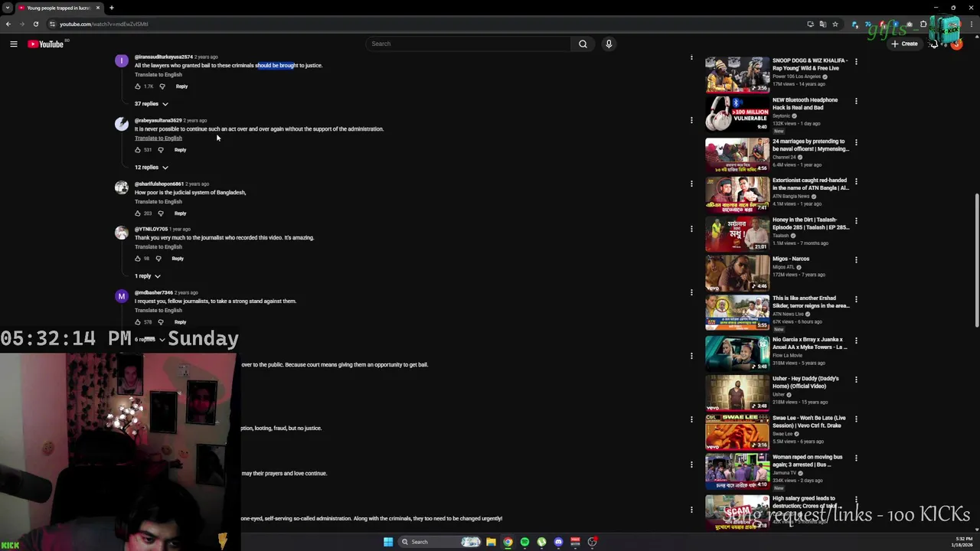The width and height of the screenshot is (980, 551).
Task: Open the translate page icon in address bar
Action: (823, 24)
